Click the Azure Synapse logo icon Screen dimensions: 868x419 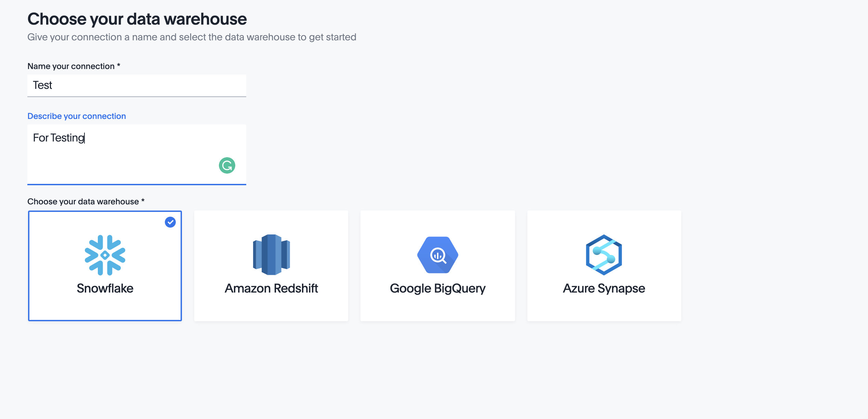click(x=604, y=255)
